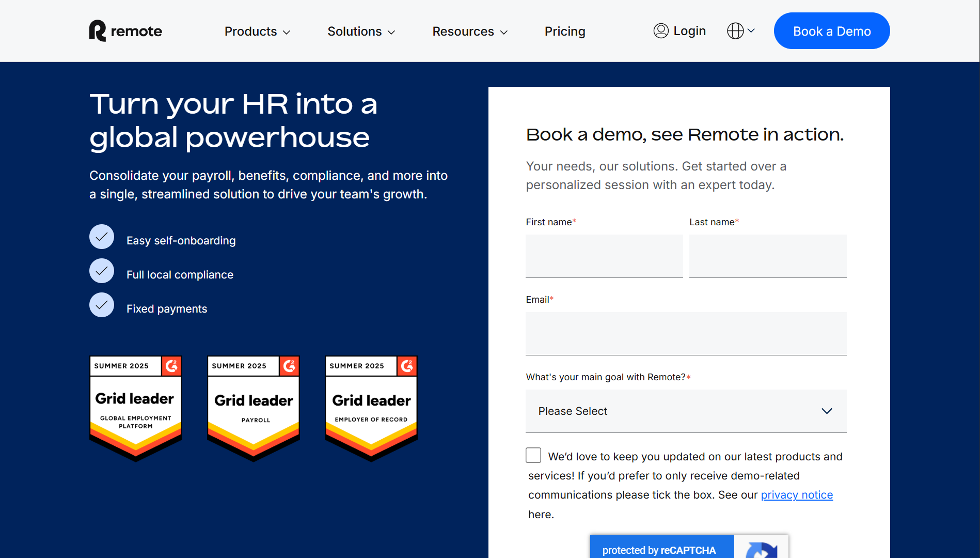980x558 pixels.
Task: Click the Easy self-onboarding checkmark icon
Action: (102, 237)
